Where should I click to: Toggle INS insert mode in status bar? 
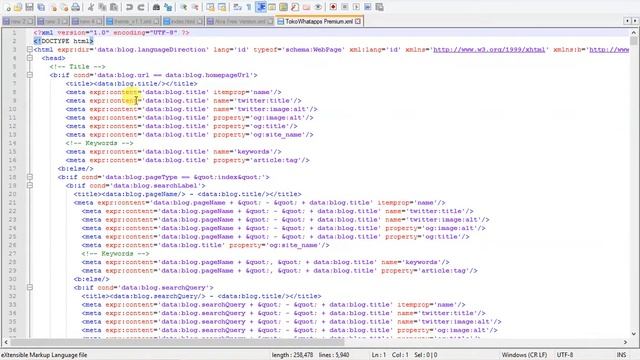pyautogui.click(x=621, y=355)
